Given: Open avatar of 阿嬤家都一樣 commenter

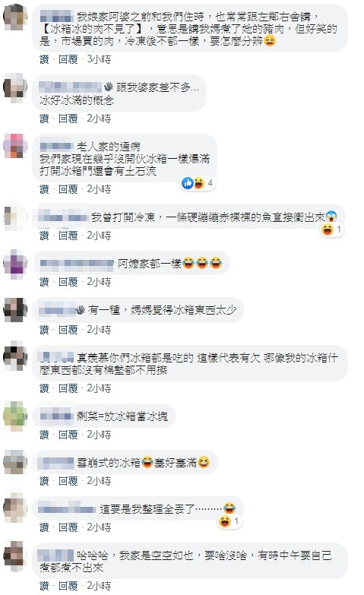Looking at the screenshot, I should pos(15,262).
